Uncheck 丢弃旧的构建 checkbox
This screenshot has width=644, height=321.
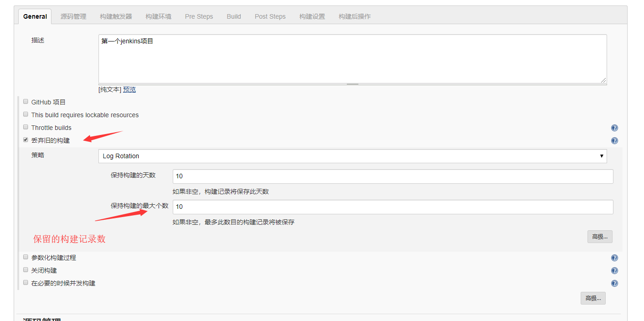tap(26, 140)
